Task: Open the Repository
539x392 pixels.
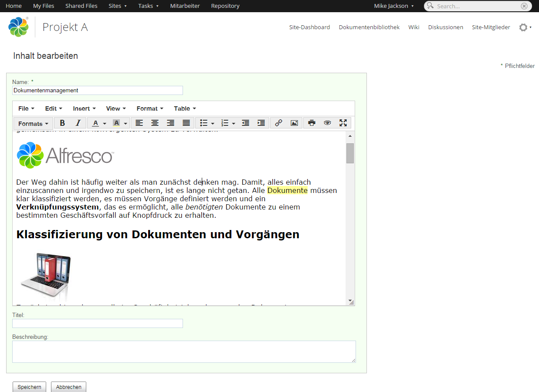Action: click(x=225, y=6)
